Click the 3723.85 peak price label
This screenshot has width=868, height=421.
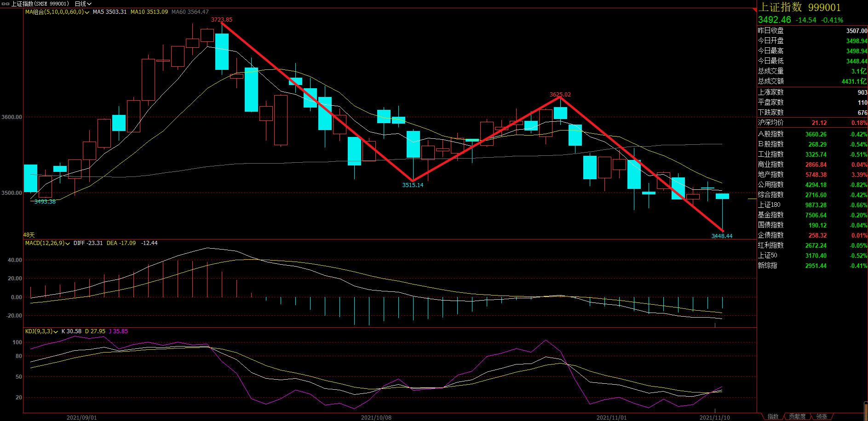pyautogui.click(x=222, y=20)
